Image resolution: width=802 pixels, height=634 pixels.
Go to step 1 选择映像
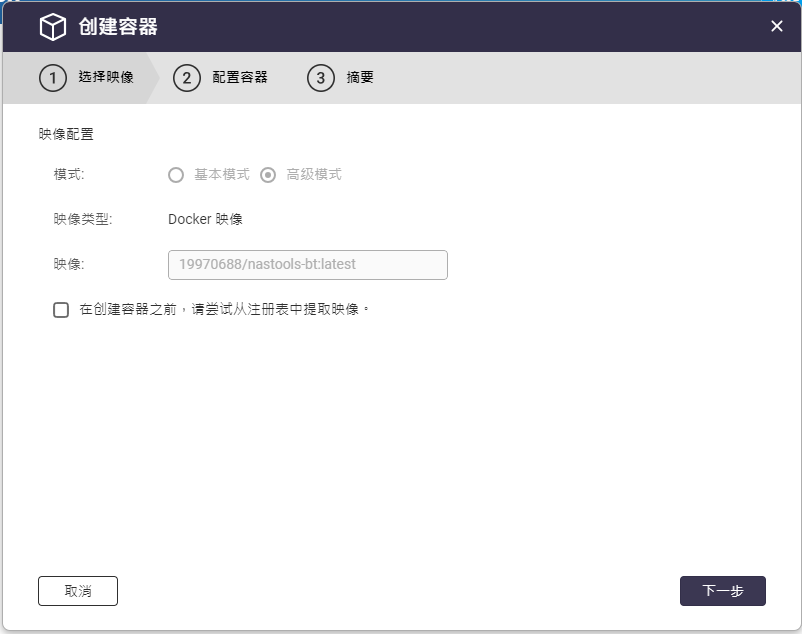click(x=86, y=78)
